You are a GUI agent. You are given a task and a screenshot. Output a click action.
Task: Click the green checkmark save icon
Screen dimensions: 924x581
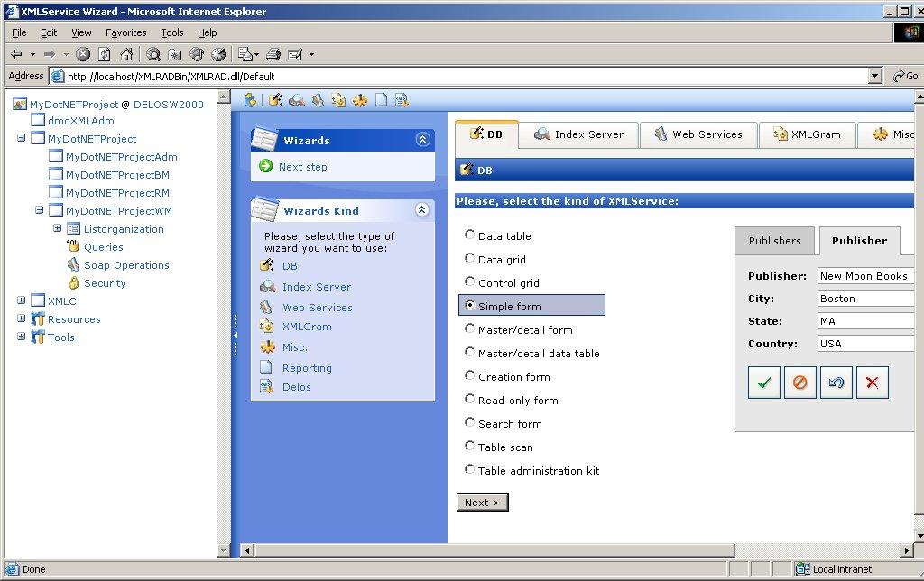pos(763,383)
